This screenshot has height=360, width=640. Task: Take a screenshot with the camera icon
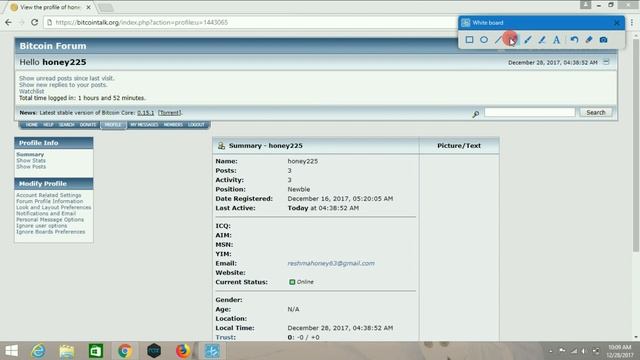[x=603, y=40]
